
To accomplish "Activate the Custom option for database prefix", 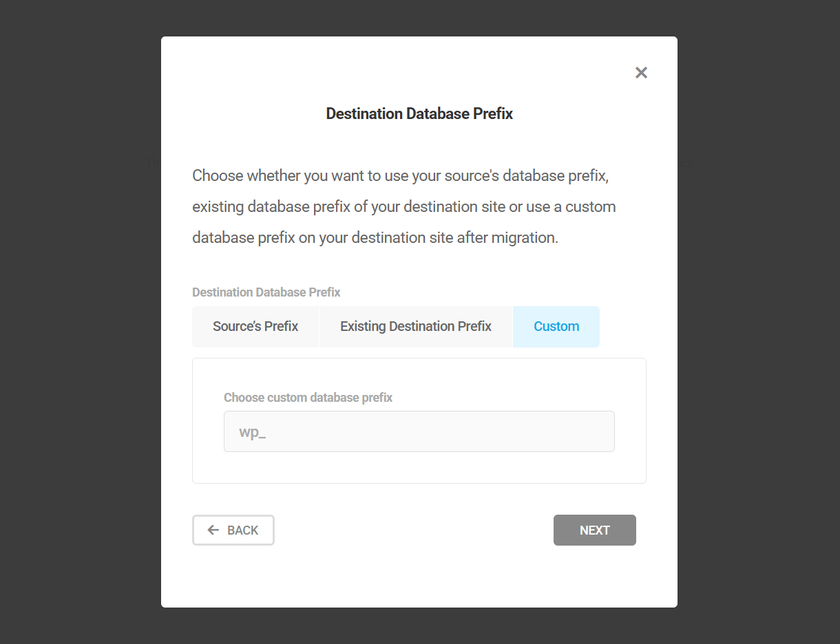I will click(556, 326).
